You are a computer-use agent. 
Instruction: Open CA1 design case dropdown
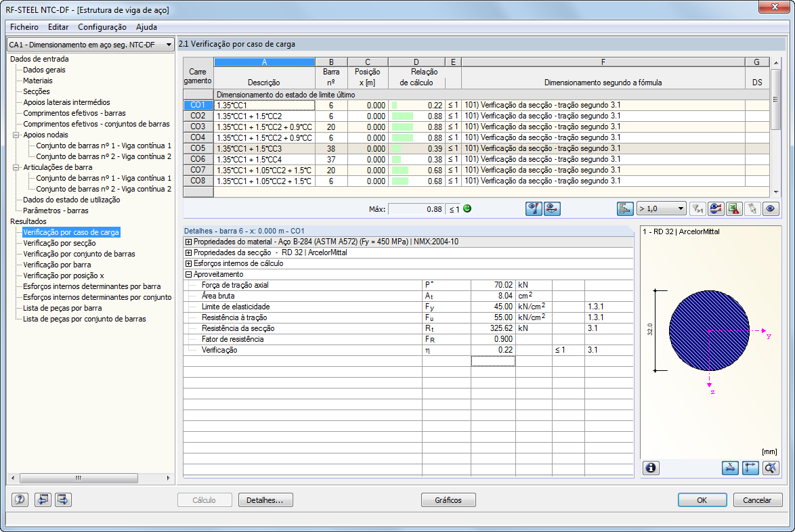(90, 45)
